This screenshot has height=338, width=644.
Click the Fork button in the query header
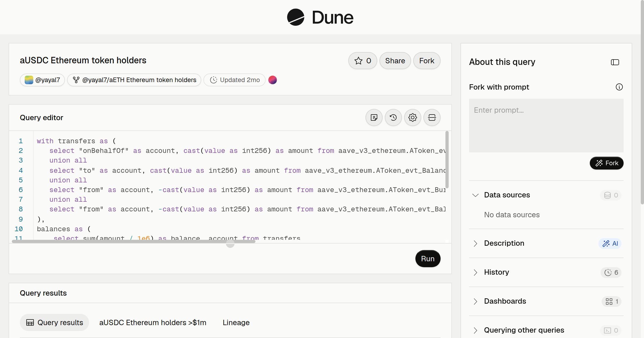click(427, 61)
